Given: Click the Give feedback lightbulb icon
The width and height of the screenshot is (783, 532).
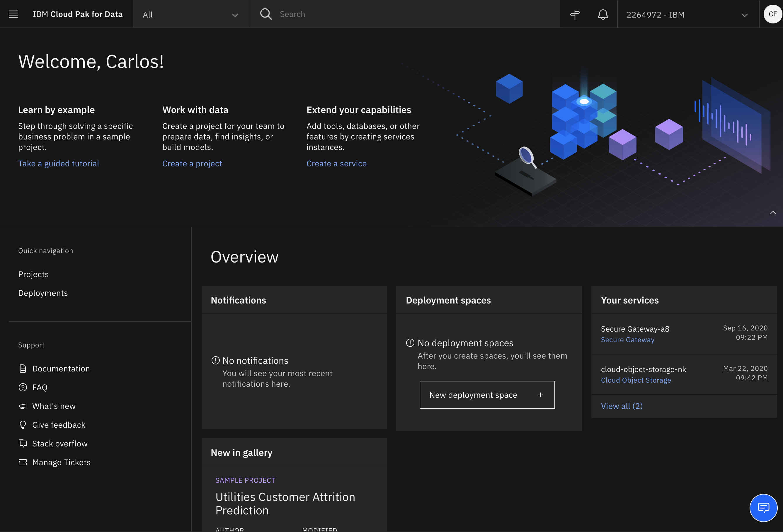Looking at the screenshot, I should [23, 425].
